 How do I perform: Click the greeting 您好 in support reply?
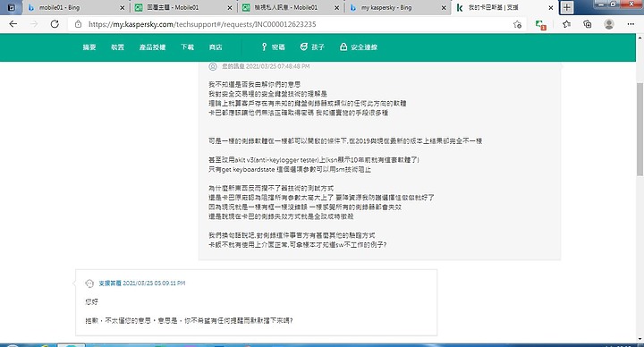click(91, 301)
